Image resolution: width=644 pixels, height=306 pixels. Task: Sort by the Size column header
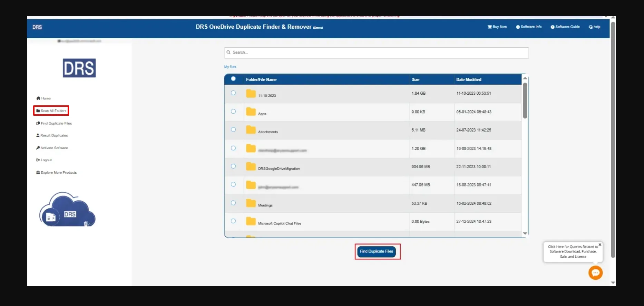pyautogui.click(x=416, y=79)
